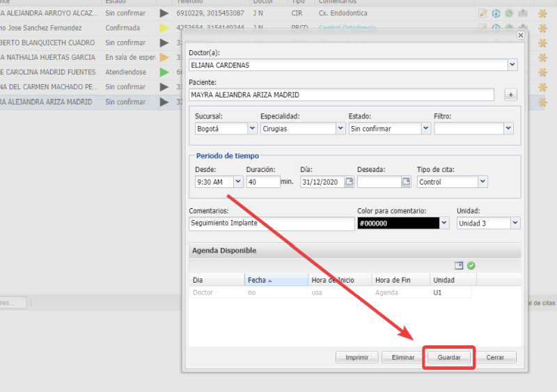Click the Imprimir button
Image resolution: width=557 pixels, height=392 pixels.
[356, 357]
